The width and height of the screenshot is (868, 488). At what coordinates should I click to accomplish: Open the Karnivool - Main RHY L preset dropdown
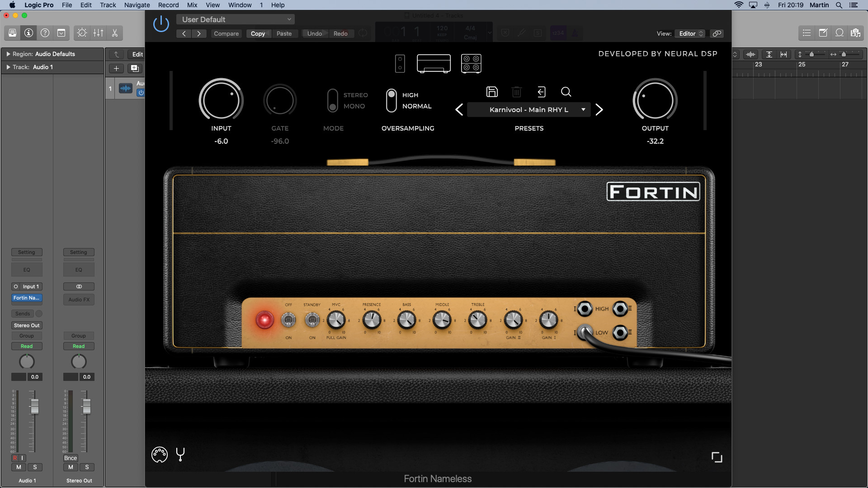(529, 110)
